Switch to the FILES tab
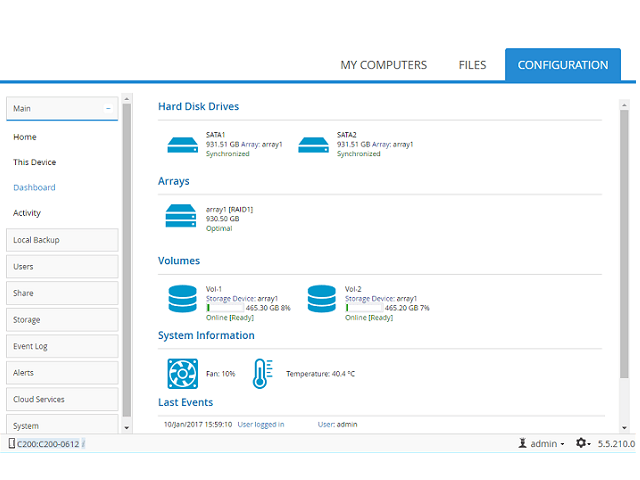Screen dimensions: 640x480 point(472,65)
